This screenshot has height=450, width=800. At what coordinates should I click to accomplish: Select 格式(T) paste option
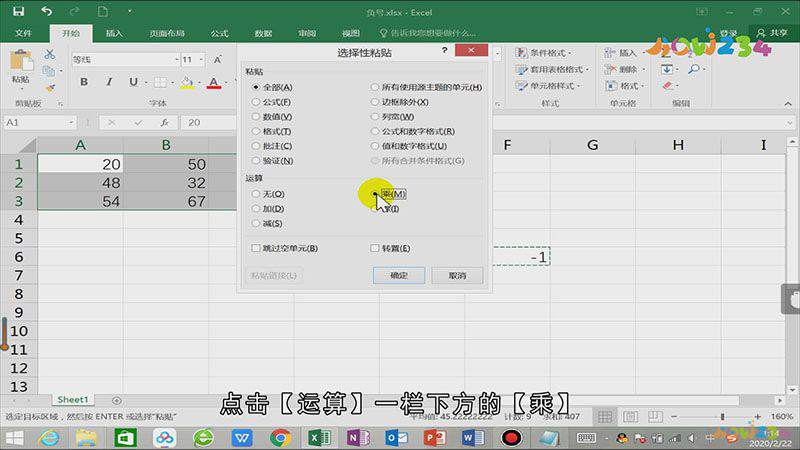[271, 131]
